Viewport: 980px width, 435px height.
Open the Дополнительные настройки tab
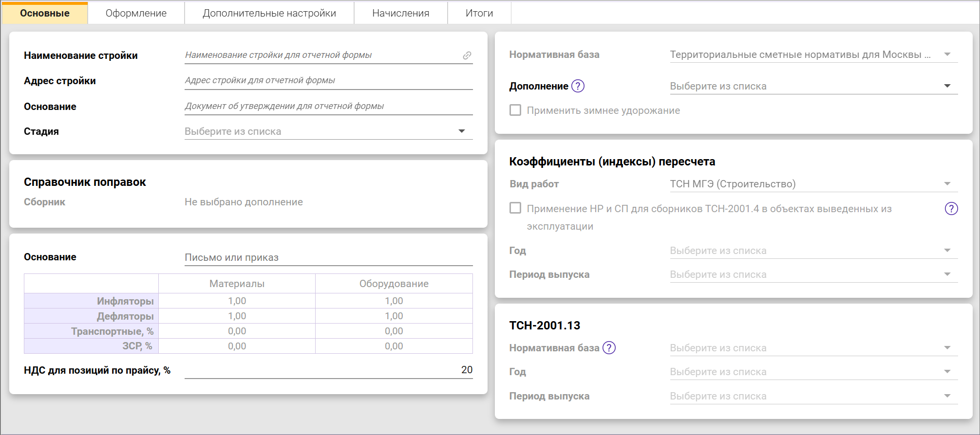click(269, 13)
